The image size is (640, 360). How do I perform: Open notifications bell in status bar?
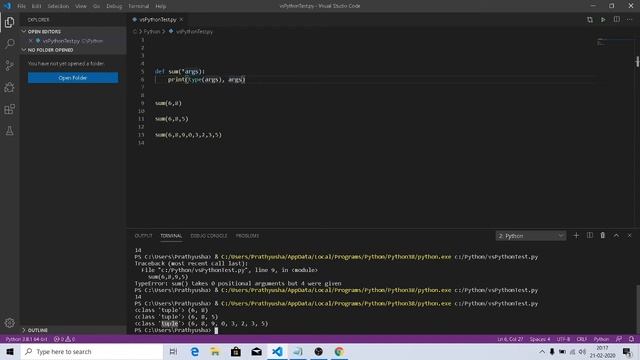click(x=631, y=339)
